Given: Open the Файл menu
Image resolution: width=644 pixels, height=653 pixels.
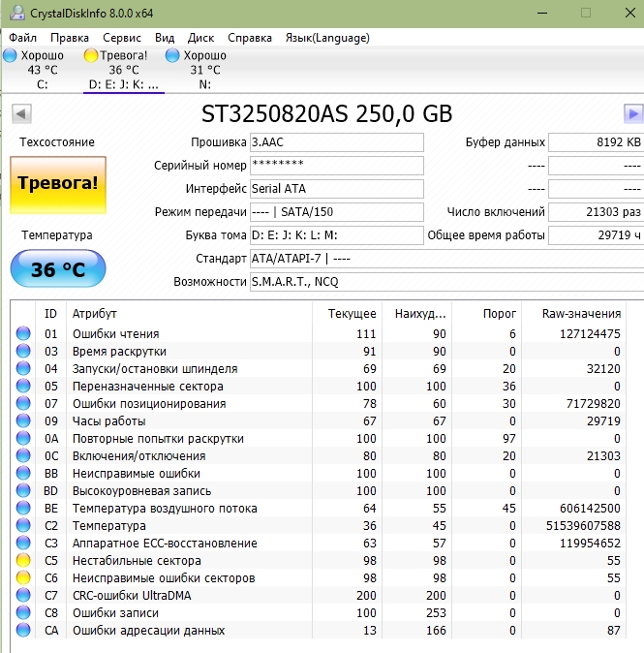Looking at the screenshot, I should [23, 38].
